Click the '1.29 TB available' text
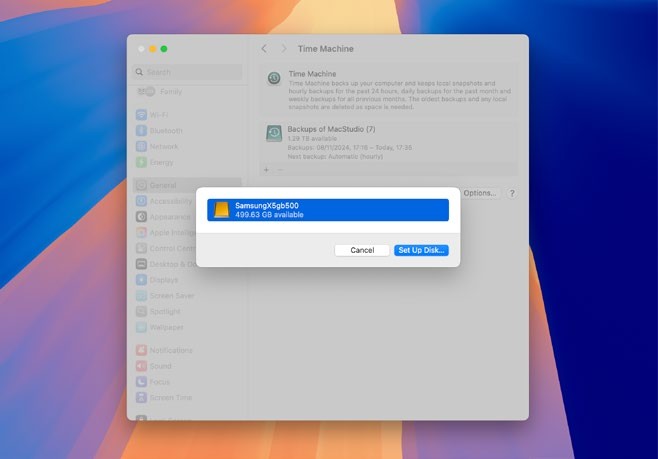Screen dimensions: 658x459 (312, 138)
